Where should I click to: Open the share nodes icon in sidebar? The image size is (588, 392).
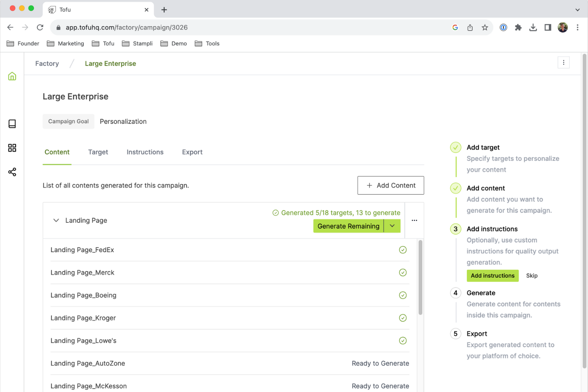pyautogui.click(x=12, y=172)
